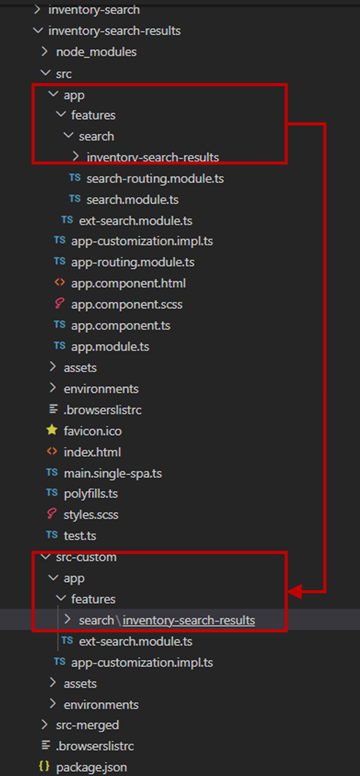Screen dimensions: 360x776
Task: Expand inventory-search-results folder under src search
Action: pyautogui.click(x=76, y=157)
